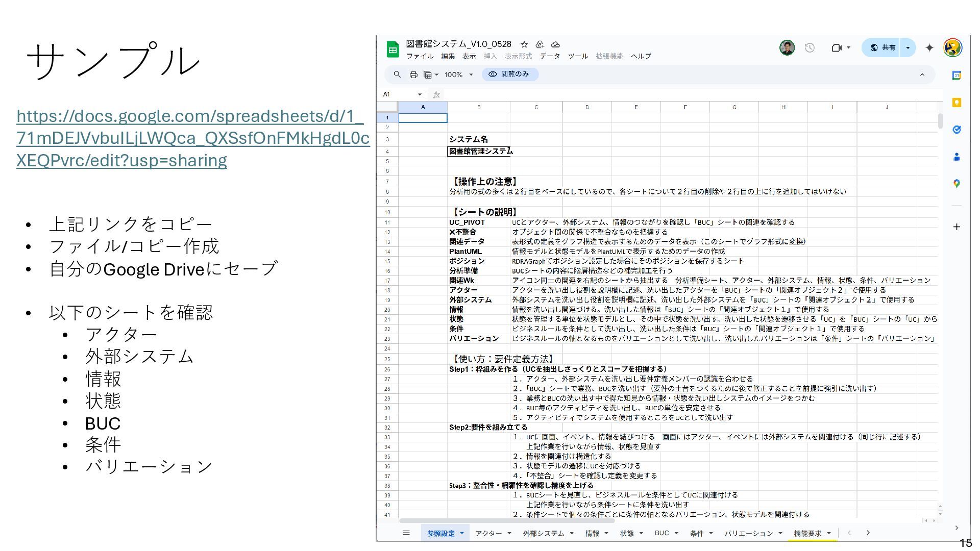Screen dimensions: 980x551
Task: Open the search magnifier tool
Action: pos(397,74)
